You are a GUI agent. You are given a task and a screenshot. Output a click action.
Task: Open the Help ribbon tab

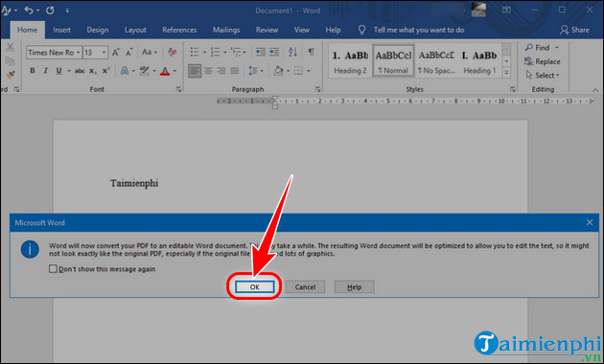pyautogui.click(x=333, y=30)
